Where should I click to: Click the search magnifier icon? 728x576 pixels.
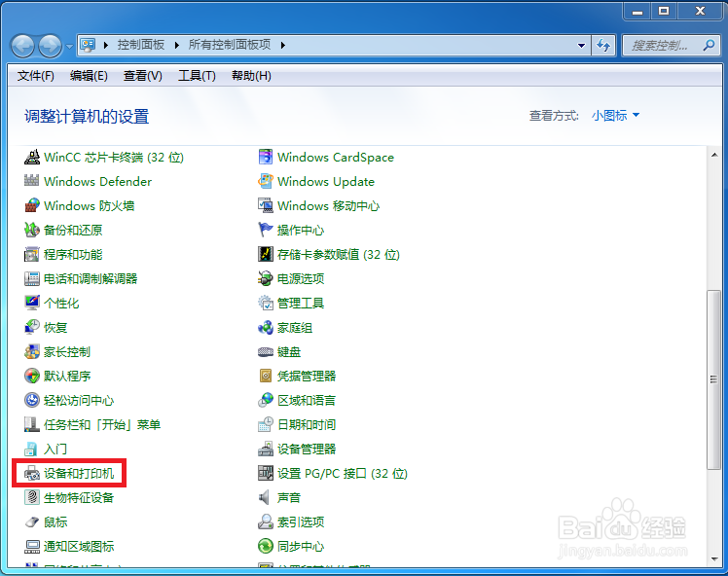[709, 45]
